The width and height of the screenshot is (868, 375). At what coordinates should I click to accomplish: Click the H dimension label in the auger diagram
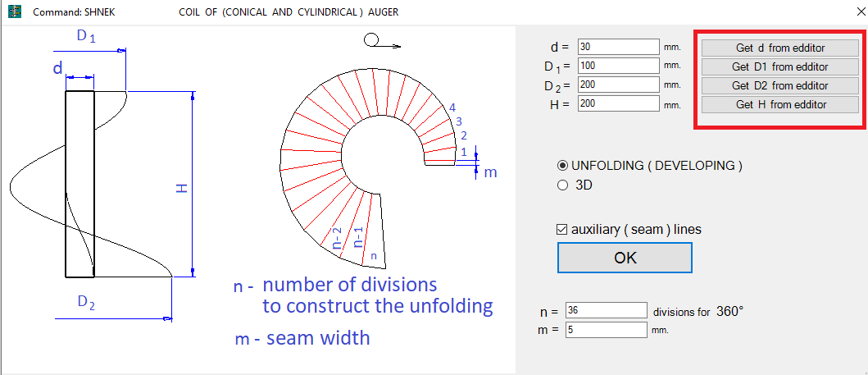click(182, 189)
